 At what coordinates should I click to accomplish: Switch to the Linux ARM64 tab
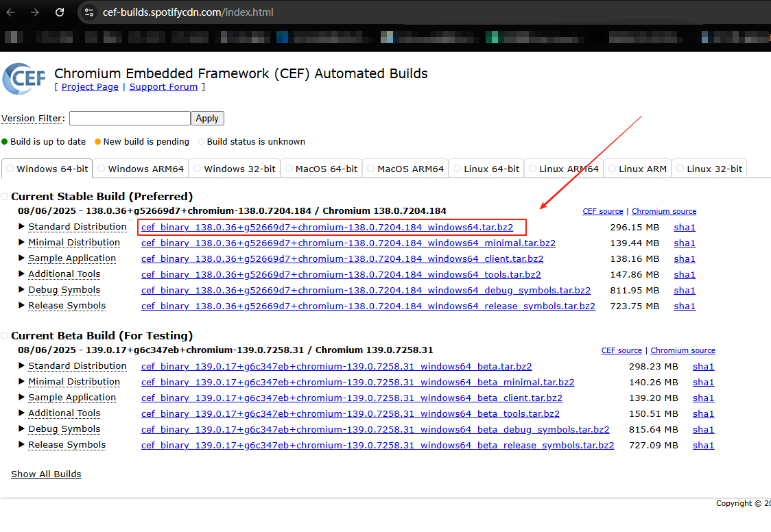[x=564, y=169]
